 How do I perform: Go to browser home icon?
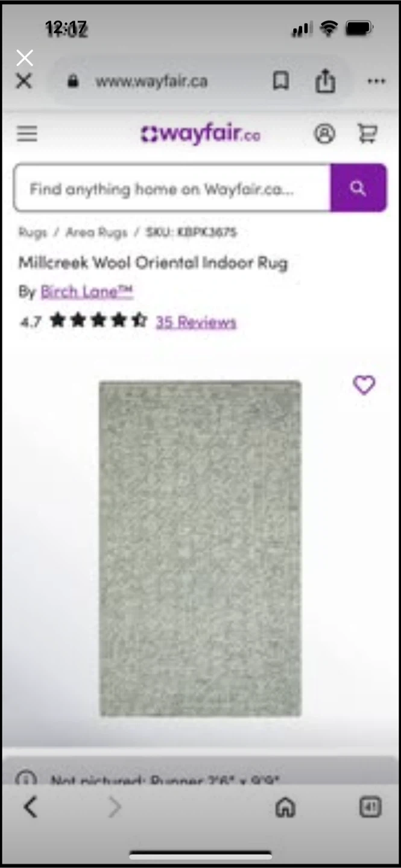pyautogui.click(x=285, y=808)
